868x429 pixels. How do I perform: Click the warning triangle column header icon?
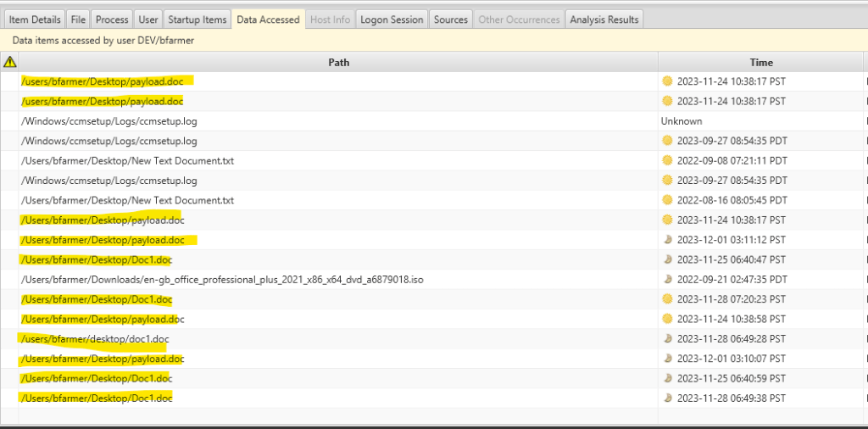point(10,62)
